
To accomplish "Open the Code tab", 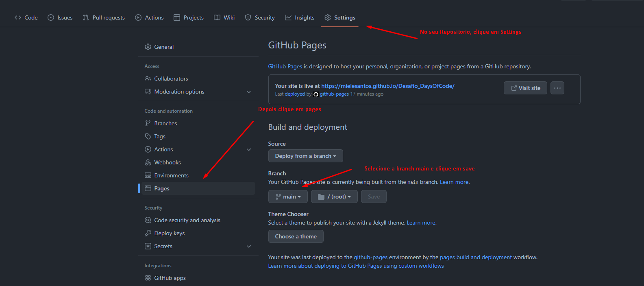I will coord(26,17).
